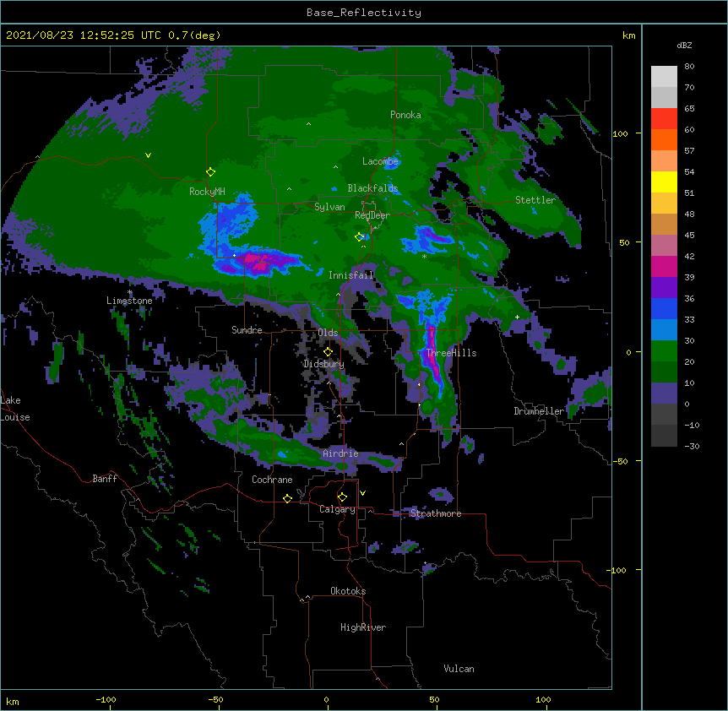Click the Strathmore label
Viewport: 728px width, 711px height.
coord(436,513)
